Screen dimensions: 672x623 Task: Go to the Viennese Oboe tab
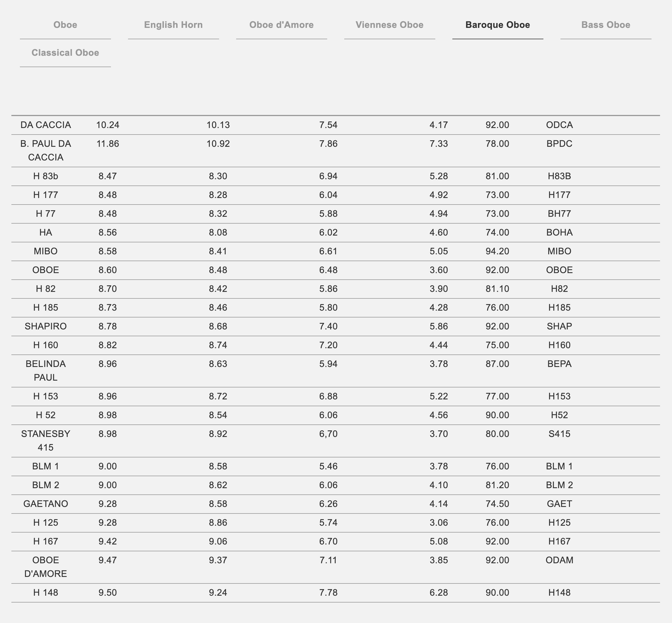point(389,25)
